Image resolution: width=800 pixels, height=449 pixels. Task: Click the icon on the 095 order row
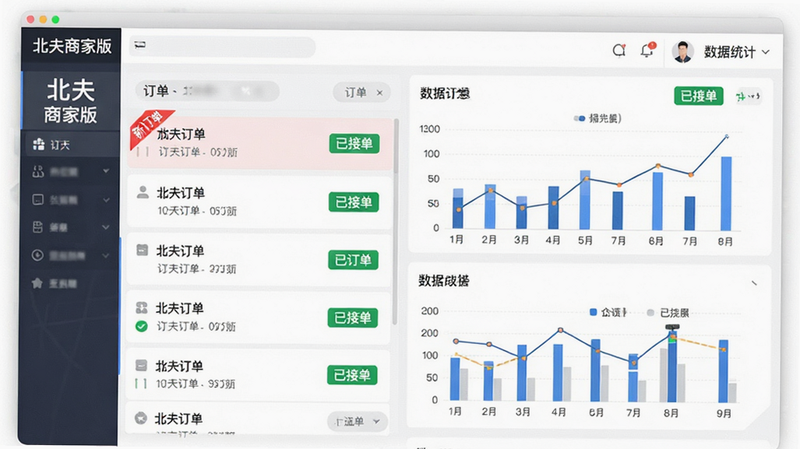141,308
